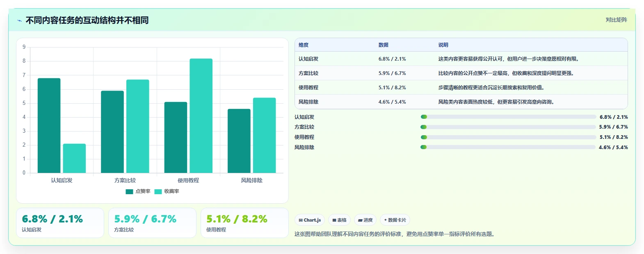Image resolution: width=644 pixels, height=254 pixels.
Task: Click the 维度 table column header
Action: pyautogui.click(x=304, y=45)
